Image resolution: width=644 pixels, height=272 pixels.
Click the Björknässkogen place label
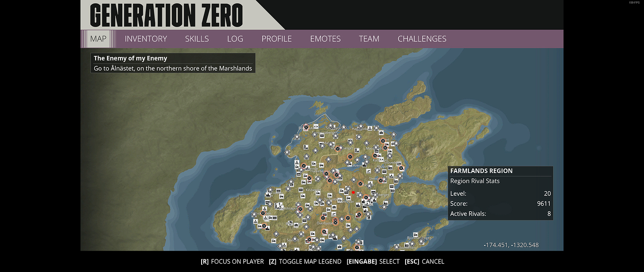419,238
